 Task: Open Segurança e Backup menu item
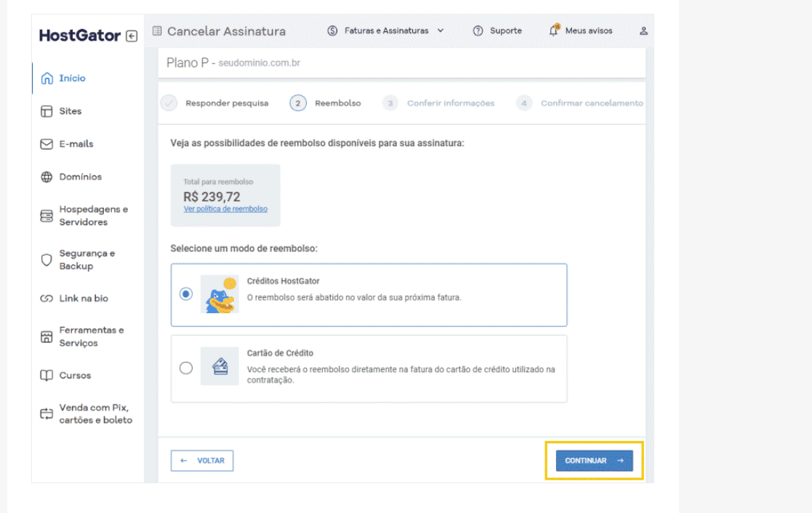pos(87,260)
